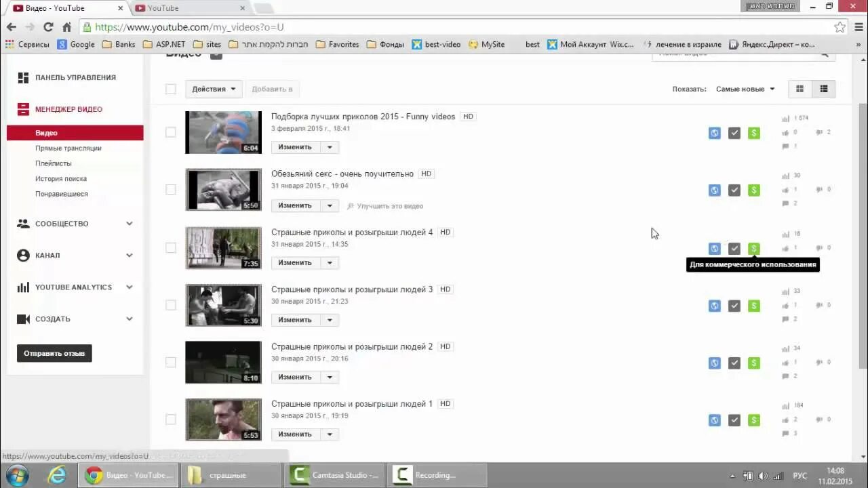This screenshot has height=488, width=868.
Task: Open the Самые новые sort dropdown
Action: pos(745,89)
